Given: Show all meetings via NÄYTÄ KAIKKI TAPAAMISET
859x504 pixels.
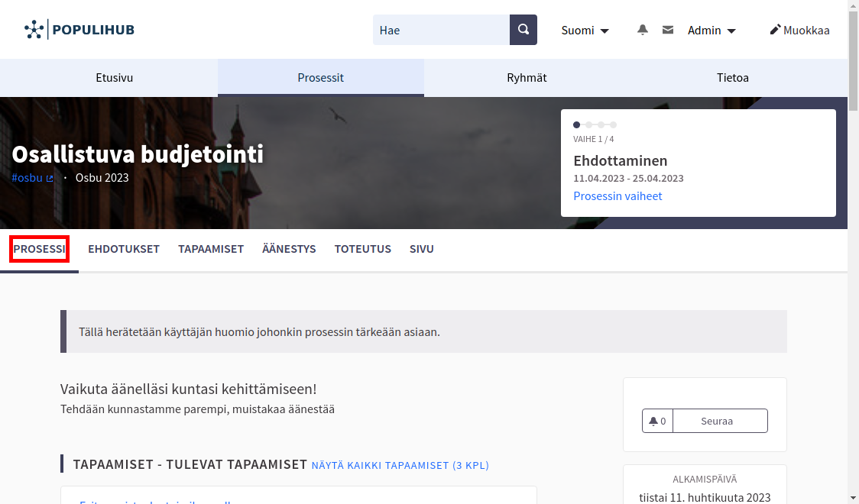Looking at the screenshot, I should [x=400, y=465].
